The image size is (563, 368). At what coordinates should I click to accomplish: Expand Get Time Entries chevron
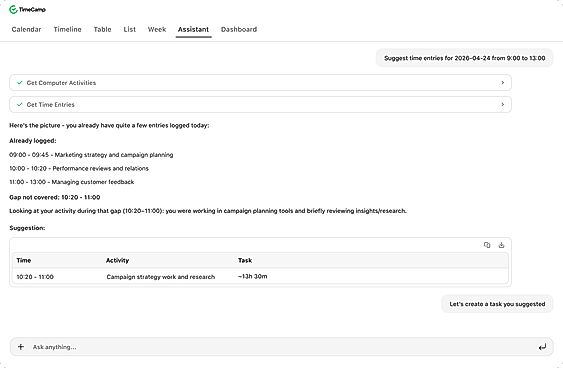(503, 104)
